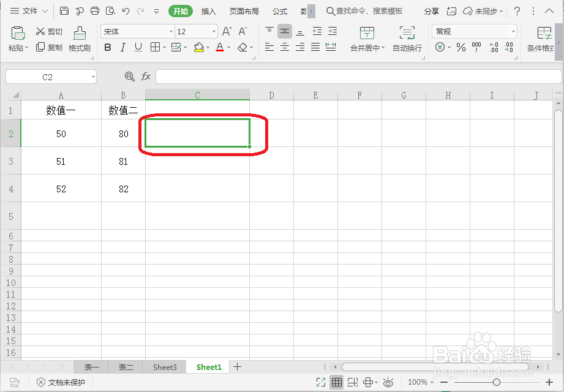This screenshot has width=564, height=392.
Task: Switch to sheet tab Sheet3
Action: coord(165,367)
